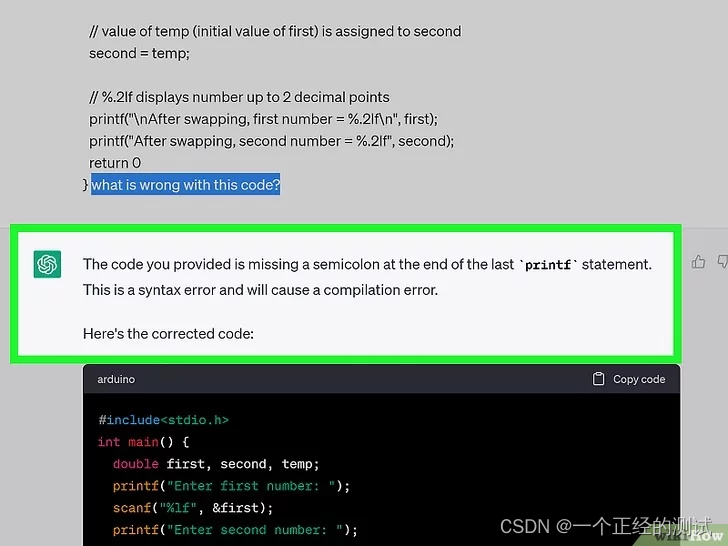Click the '#include<stdio.h>' code line
Viewport: 728px width, 546px height.
(x=163, y=420)
